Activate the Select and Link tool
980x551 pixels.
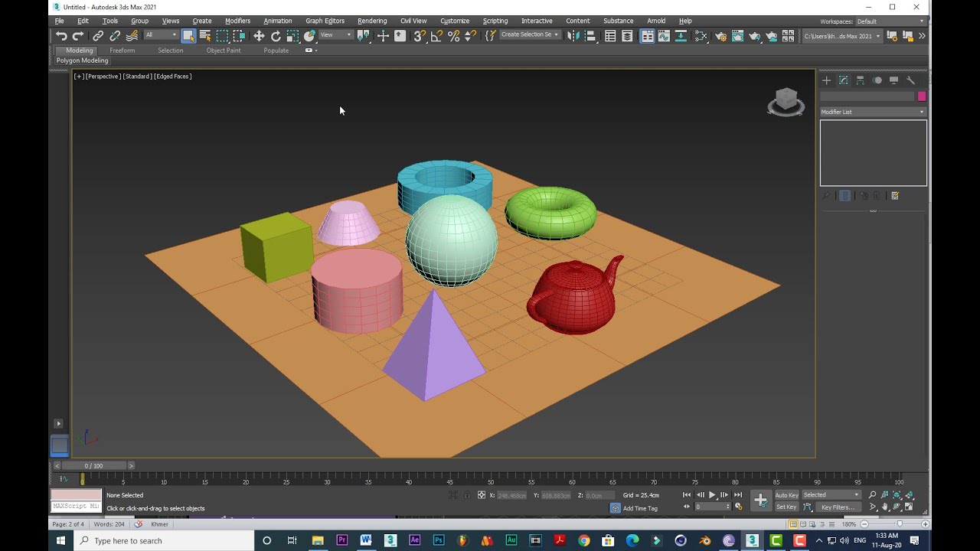[98, 36]
